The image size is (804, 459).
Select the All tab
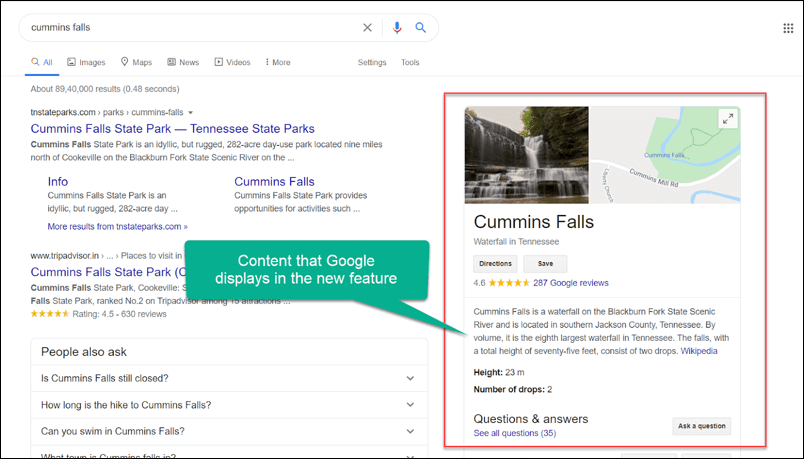pos(42,62)
